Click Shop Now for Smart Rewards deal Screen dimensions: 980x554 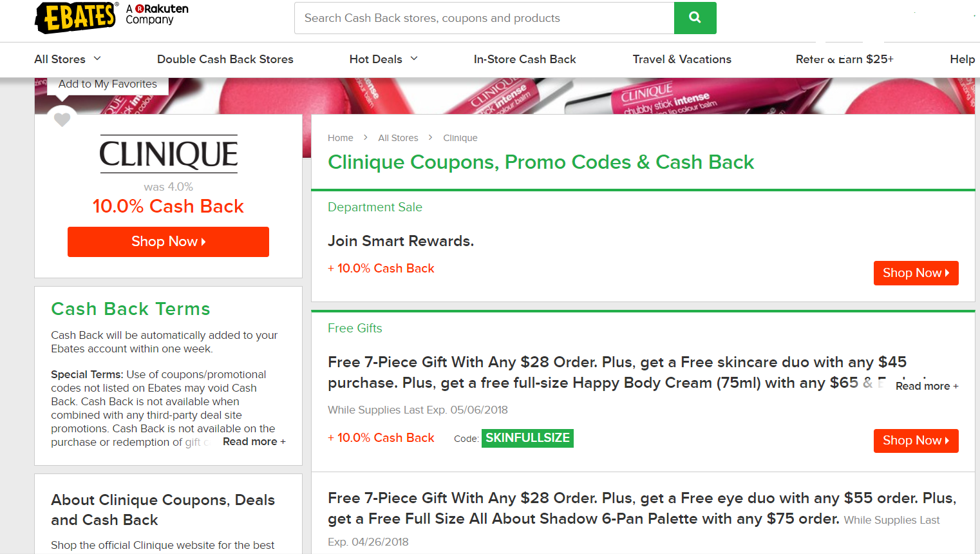[916, 273]
